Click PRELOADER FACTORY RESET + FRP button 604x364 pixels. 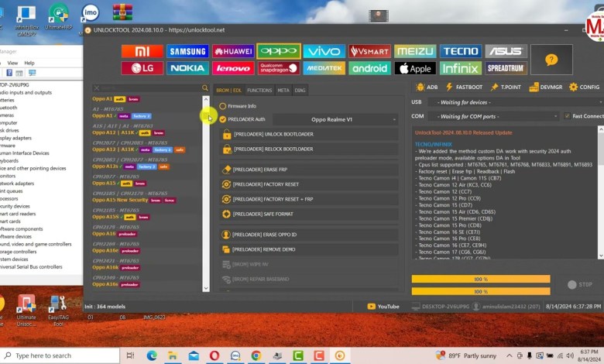pos(309,199)
